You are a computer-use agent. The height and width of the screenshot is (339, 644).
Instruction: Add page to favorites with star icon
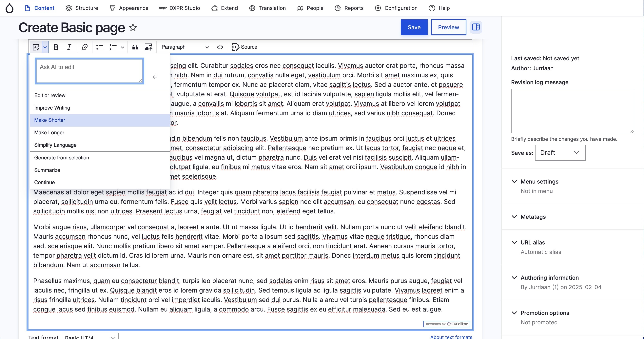click(x=133, y=27)
